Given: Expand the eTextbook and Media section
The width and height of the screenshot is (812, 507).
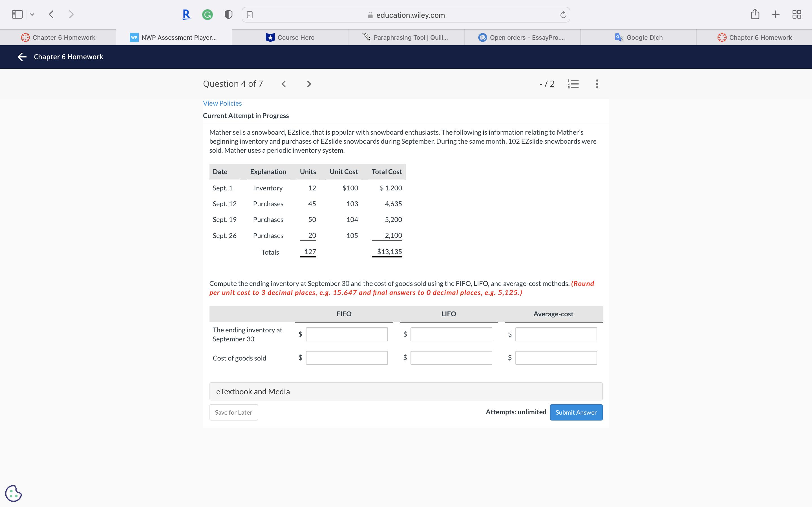Looking at the screenshot, I should tap(406, 391).
